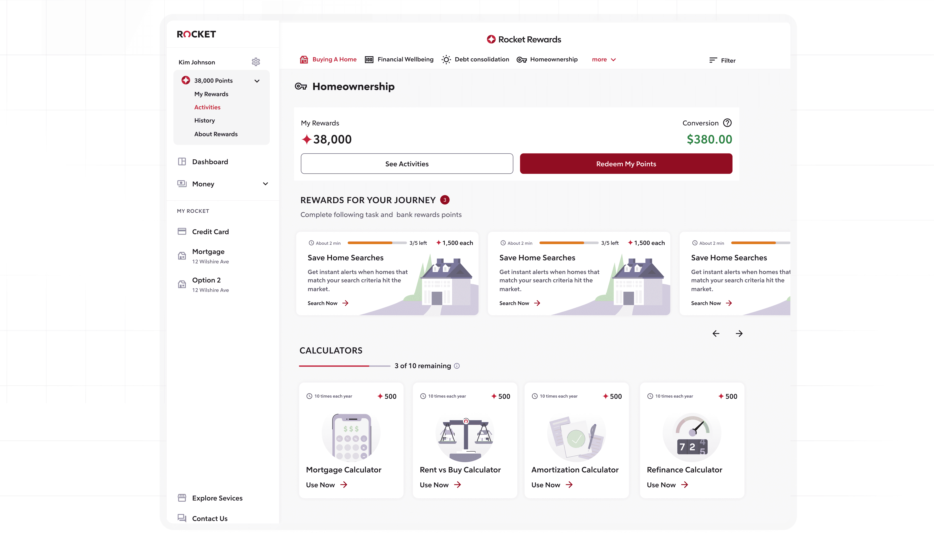Click Search Now on first Save Home Searches card
Image resolution: width=934 pixels, height=560 pixels.
[x=328, y=303]
